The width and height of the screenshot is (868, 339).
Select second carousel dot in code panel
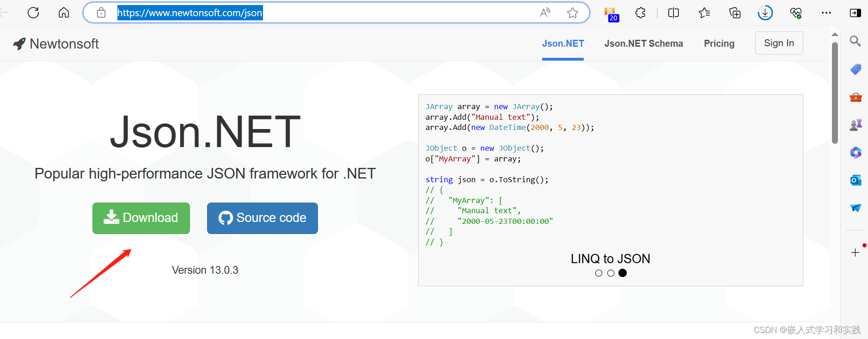611,273
